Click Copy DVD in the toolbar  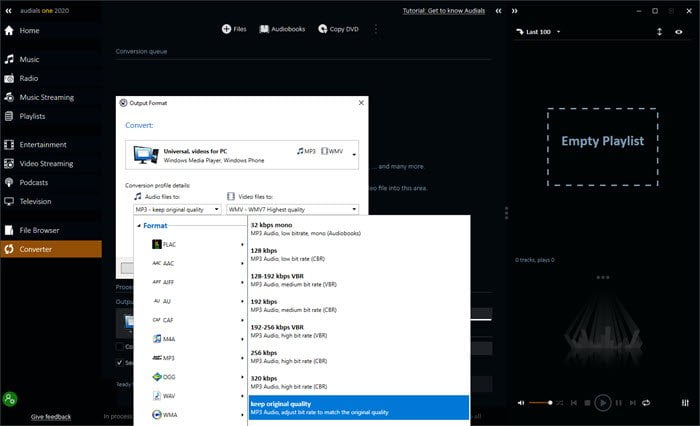click(338, 29)
